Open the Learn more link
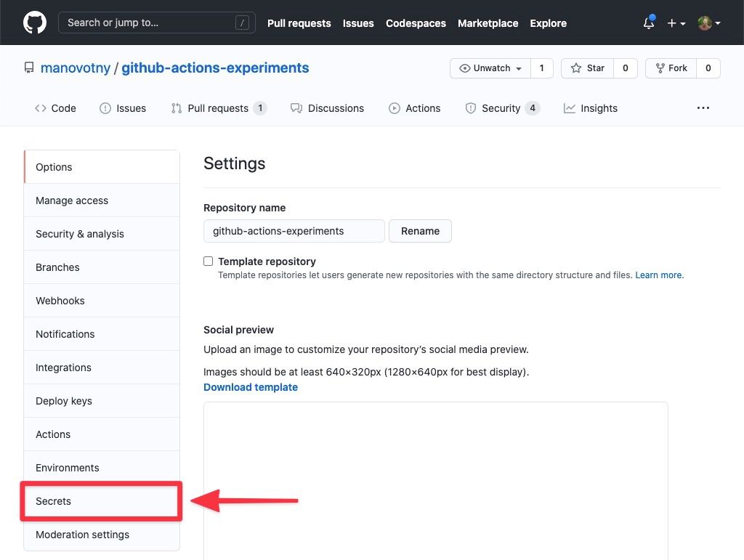 660,275
